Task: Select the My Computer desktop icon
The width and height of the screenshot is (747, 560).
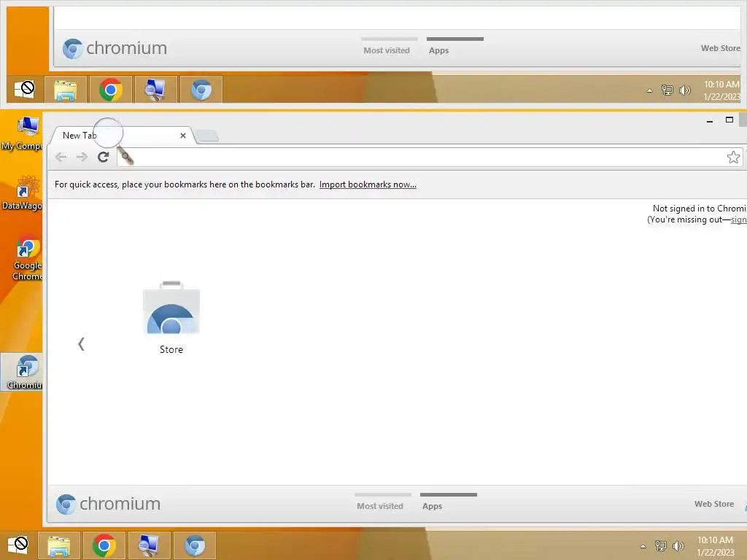Action: coord(21,133)
